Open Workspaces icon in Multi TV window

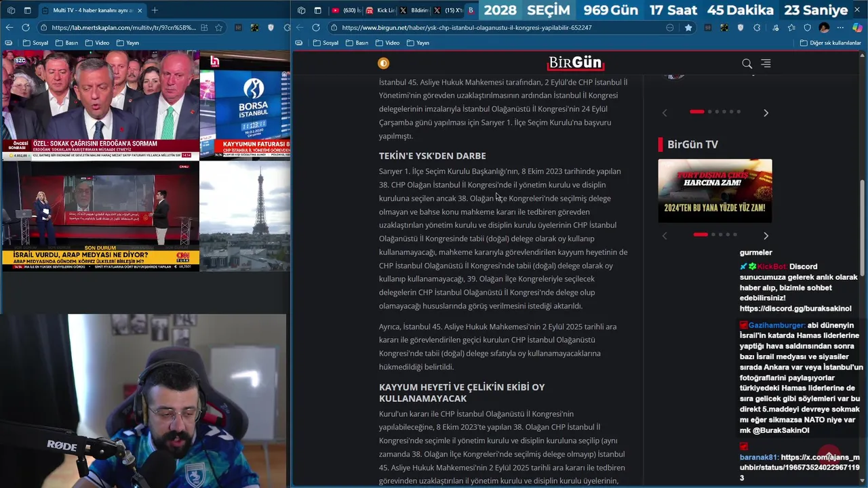click(11, 10)
